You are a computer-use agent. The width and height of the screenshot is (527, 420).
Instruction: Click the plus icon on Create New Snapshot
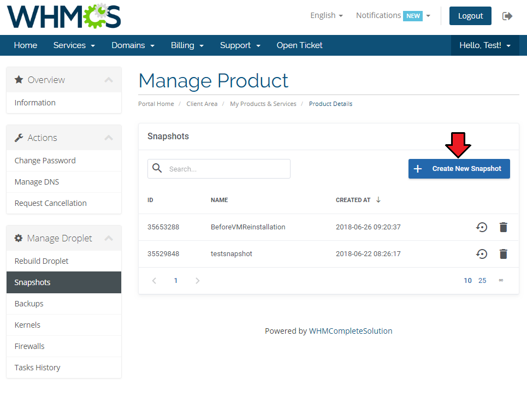pyautogui.click(x=417, y=169)
